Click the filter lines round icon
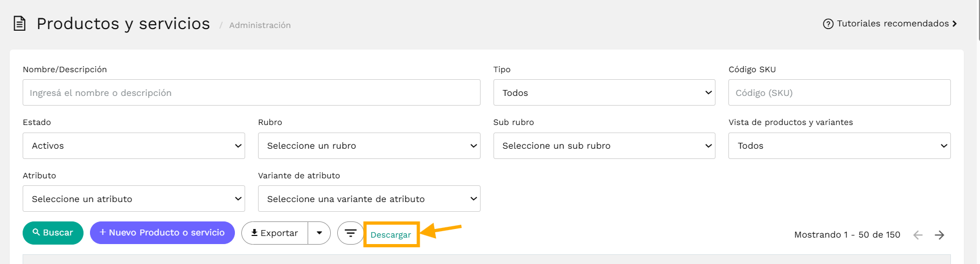980x264 pixels. click(x=351, y=233)
